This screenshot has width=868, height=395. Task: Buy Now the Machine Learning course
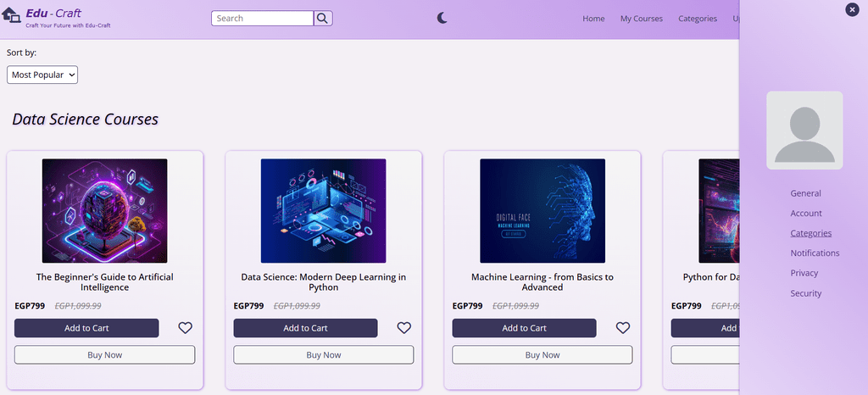click(x=542, y=354)
